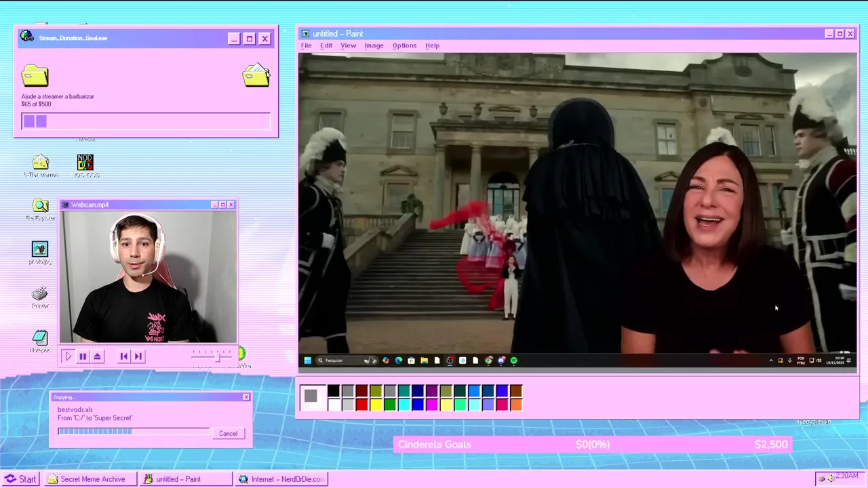This screenshot has width=868, height=488.
Task: Click closed folder icon in donation goal window
Action: (x=35, y=75)
